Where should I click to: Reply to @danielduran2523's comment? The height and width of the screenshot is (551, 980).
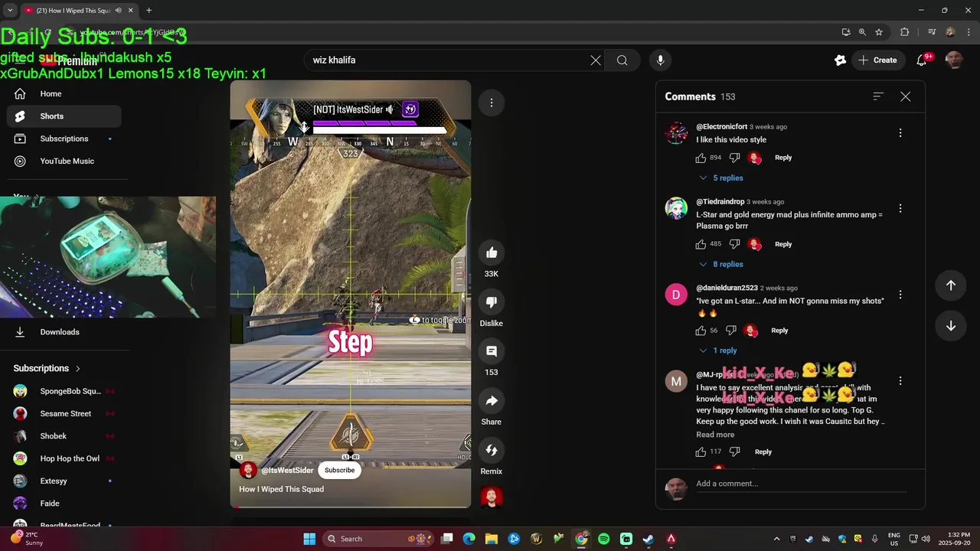(779, 331)
